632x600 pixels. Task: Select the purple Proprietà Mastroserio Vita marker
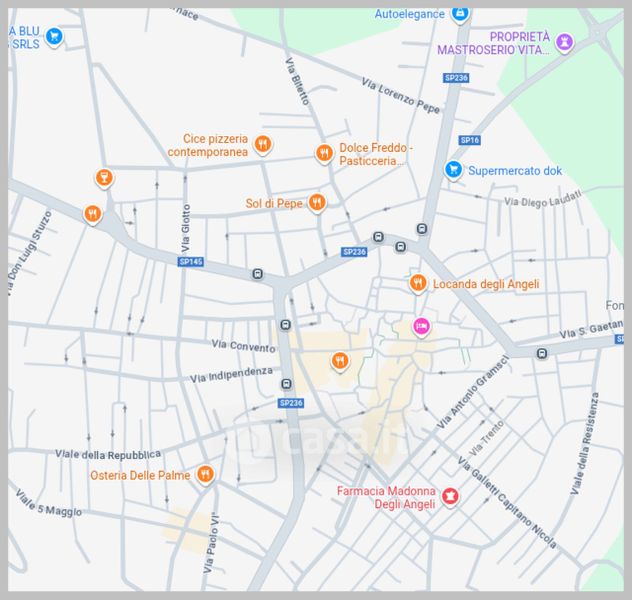[566, 42]
